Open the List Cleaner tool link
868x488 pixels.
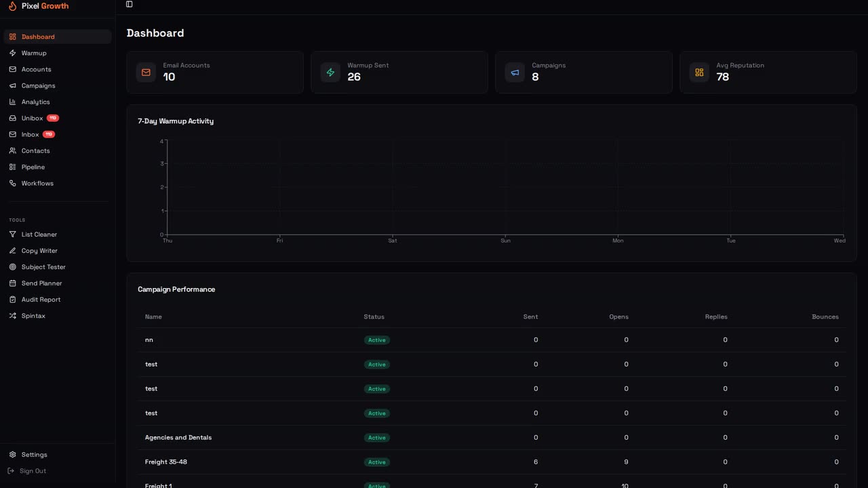(58, 235)
